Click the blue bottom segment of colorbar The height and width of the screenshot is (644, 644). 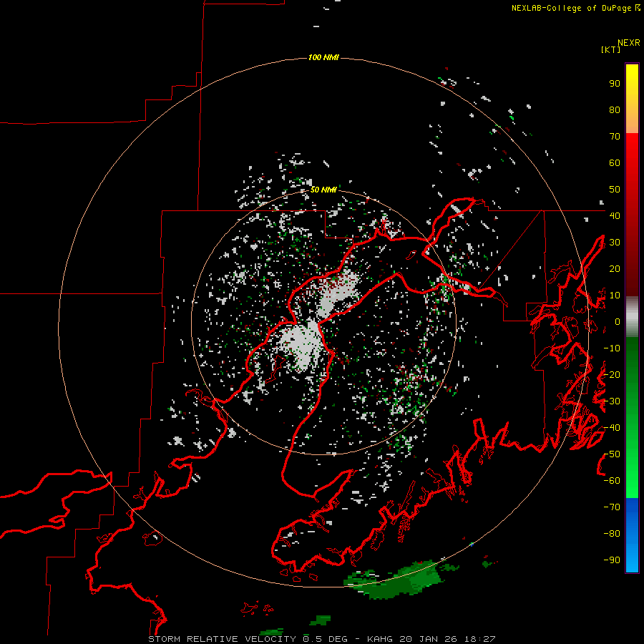tap(632, 535)
